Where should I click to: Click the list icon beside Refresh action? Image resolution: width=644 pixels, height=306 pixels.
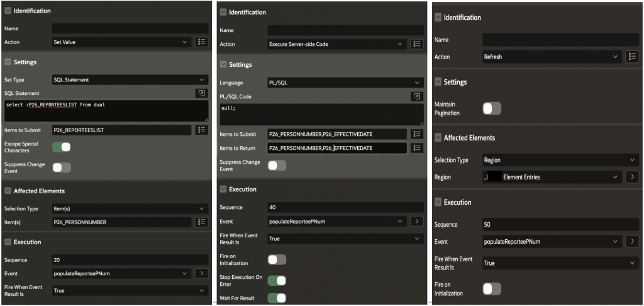pyautogui.click(x=633, y=57)
